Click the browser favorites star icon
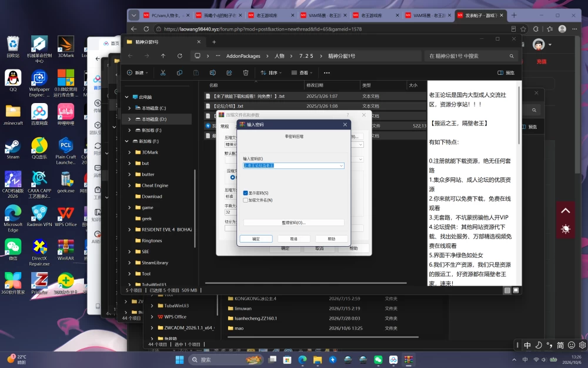588x368 pixels. coord(523,29)
